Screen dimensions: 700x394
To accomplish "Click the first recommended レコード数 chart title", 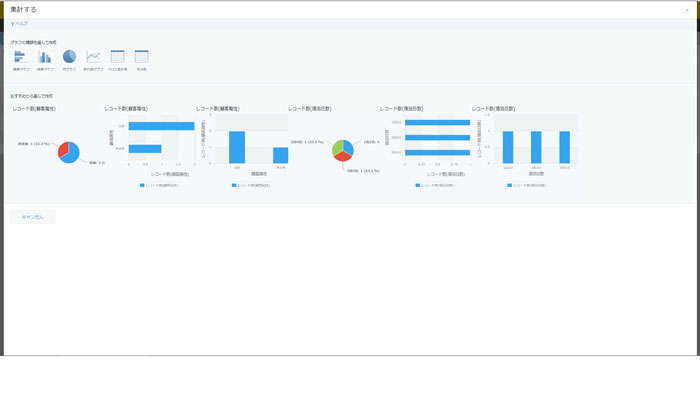I will (34, 109).
